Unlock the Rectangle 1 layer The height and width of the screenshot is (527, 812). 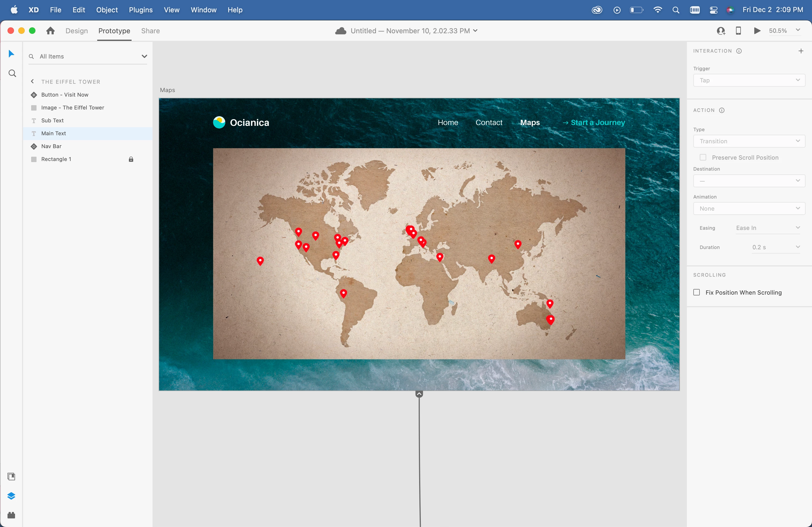point(131,159)
